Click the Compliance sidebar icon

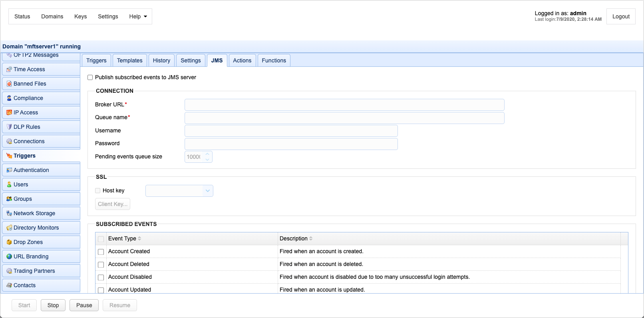9,98
